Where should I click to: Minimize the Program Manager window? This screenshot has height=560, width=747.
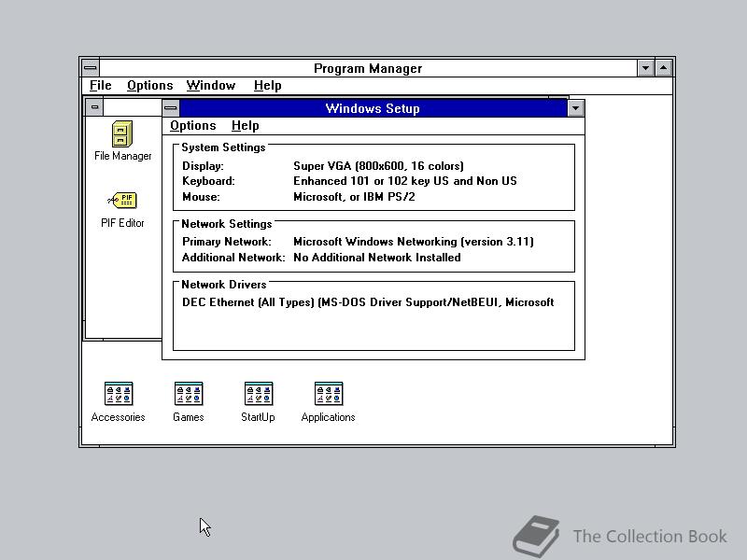[x=645, y=68]
